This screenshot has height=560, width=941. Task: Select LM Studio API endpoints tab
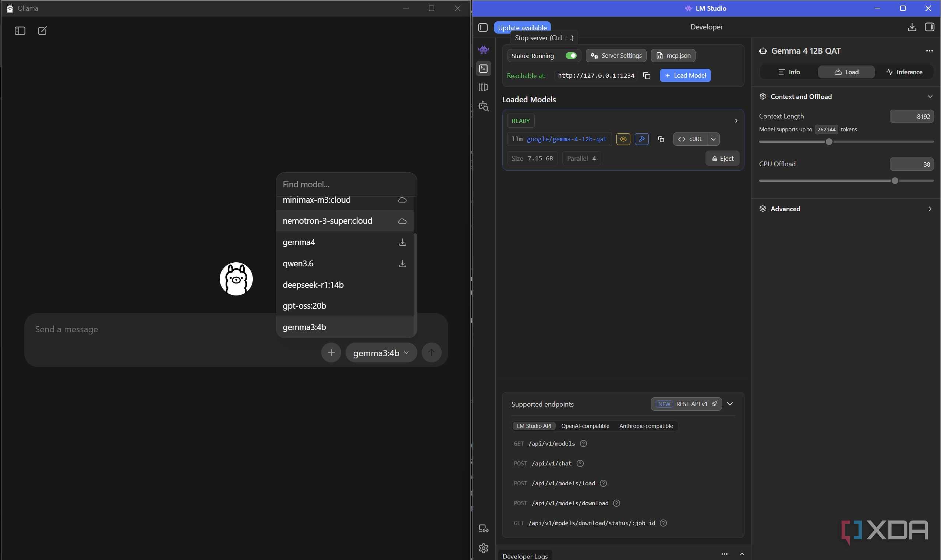pos(534,426)
